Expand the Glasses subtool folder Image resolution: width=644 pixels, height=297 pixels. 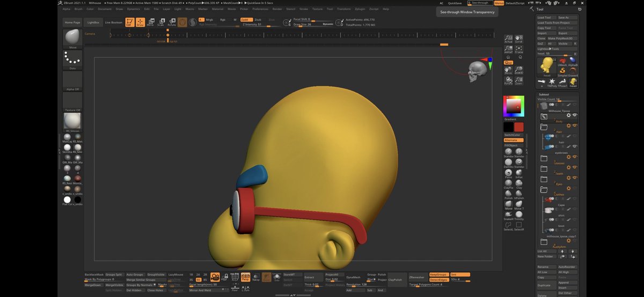[x=544, y=158]
